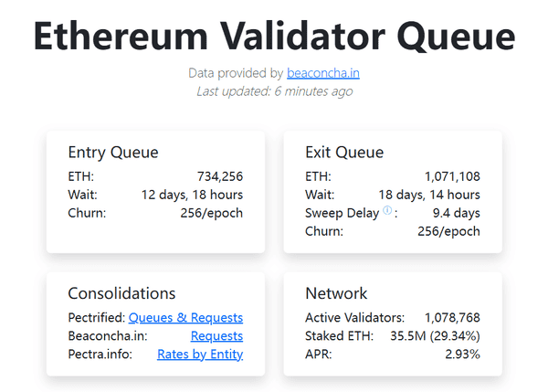548x392 pixels.
Task: Select the Entry Queue ETH value 734,256
Action: [x=220, y=176]
